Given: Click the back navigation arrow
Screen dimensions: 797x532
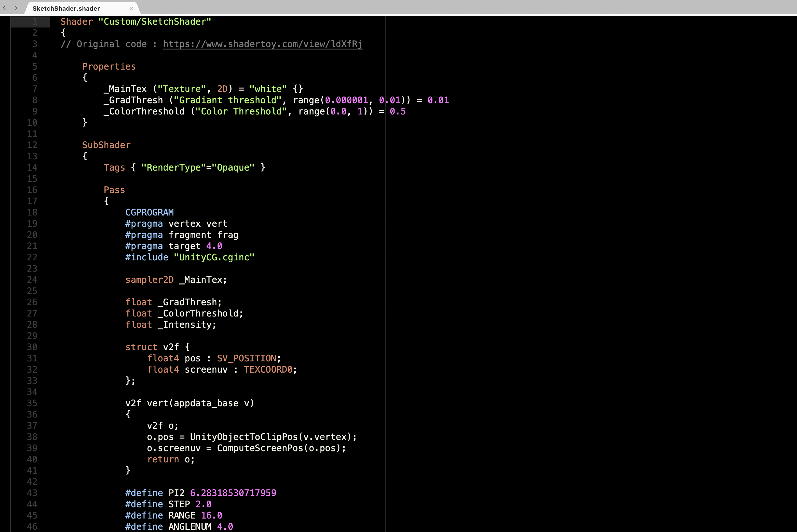Looking at the screenshot, I should click(x=4, y=8).
